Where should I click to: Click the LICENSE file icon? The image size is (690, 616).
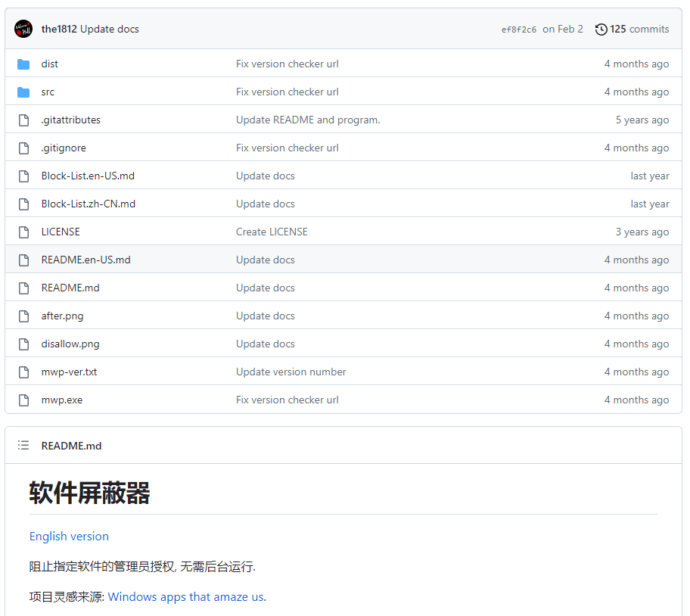click(23, 232)
